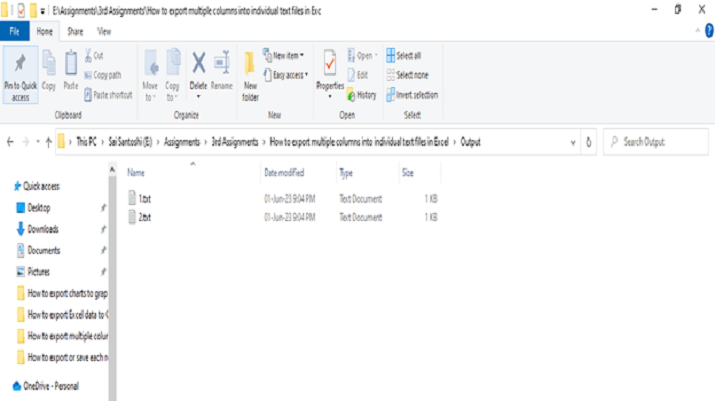Viewport: 715px width, 401px height.
Task: Open the Delete dropdown arrow
Action: coord(198,96)
